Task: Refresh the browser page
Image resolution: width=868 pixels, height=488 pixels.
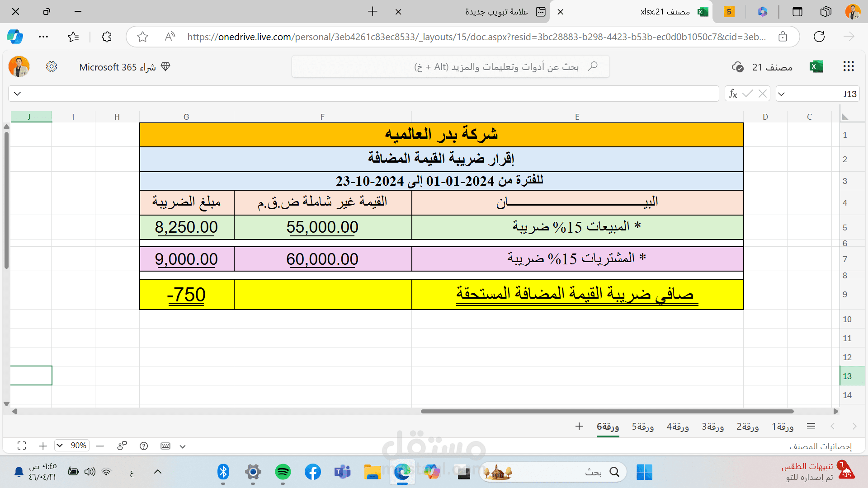Action: pyautogui.click(x=819, y=37)
